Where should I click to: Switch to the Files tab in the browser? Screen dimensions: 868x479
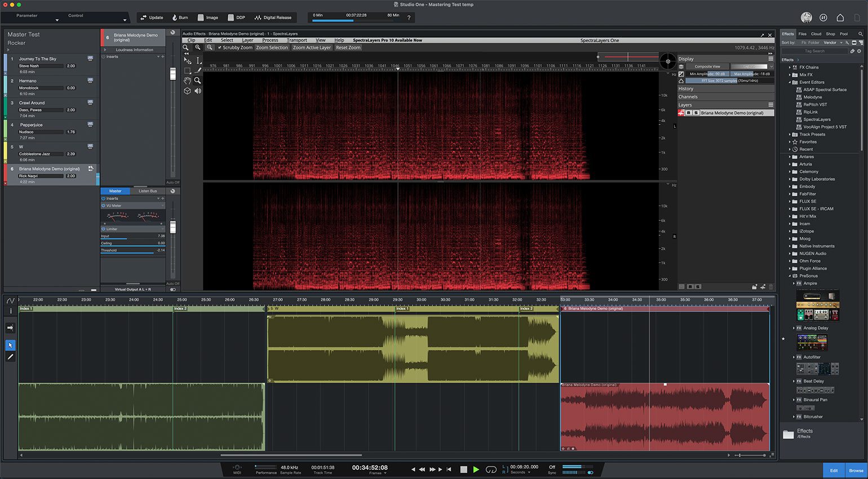click(x=802, y=34)
